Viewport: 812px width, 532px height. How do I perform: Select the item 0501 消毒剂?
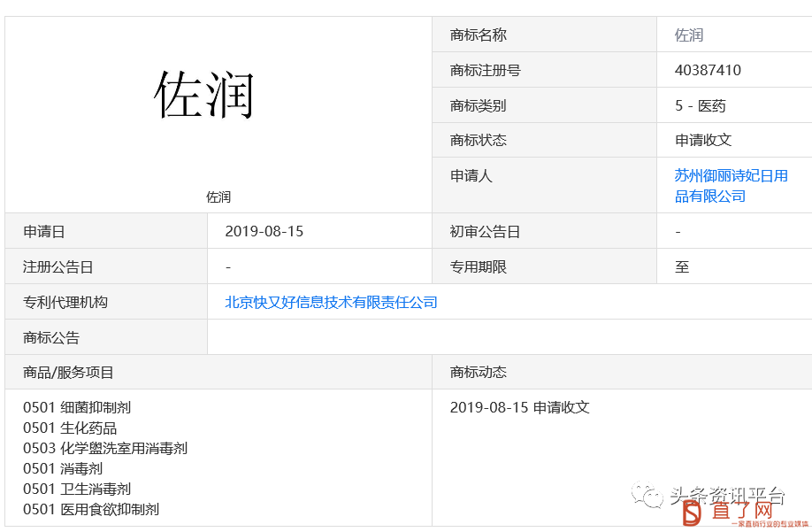click(63, 468)
